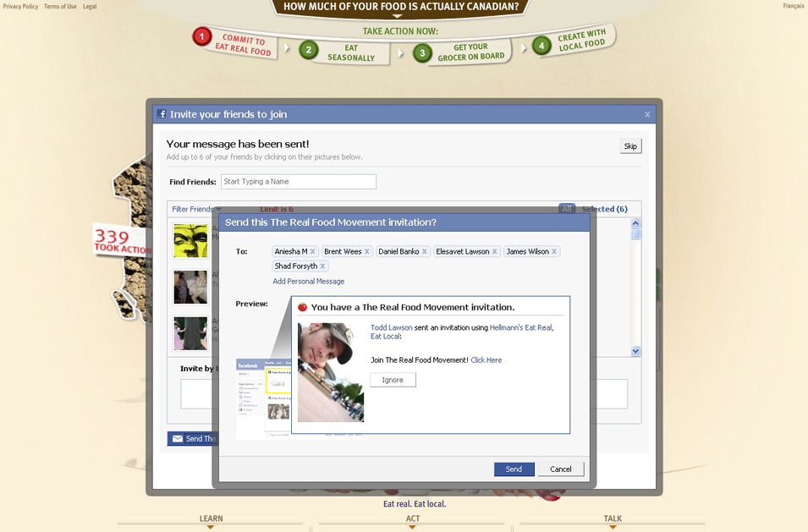Open Add Personal Message link
The width and height of the screenshot is (808, 532).
pyautogui.click(x=309, y=281)
